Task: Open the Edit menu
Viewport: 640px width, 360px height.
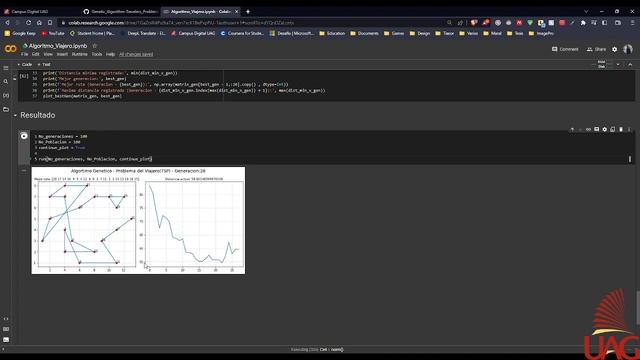Action: coord(36,54)
